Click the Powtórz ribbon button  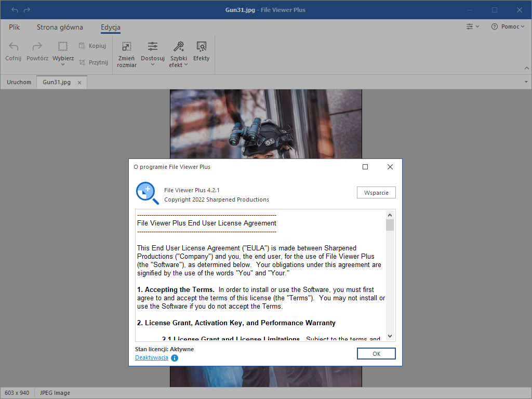[x=37, y=51]
